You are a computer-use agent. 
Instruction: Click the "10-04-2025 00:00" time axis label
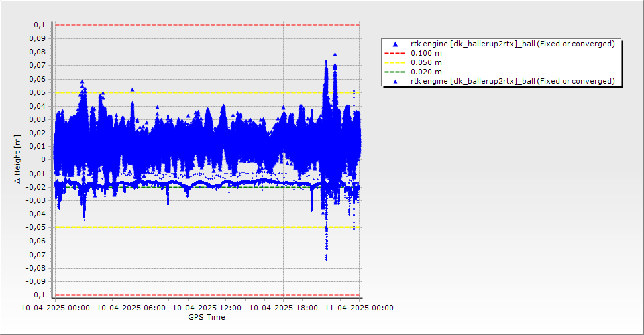click(x=56, y=308)
